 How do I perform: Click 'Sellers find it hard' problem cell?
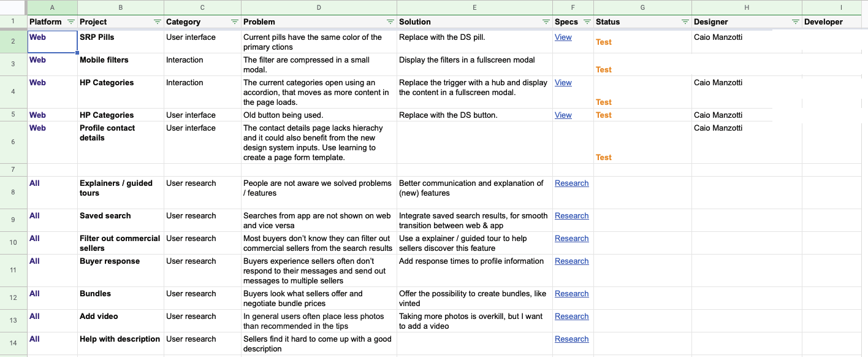pyautogui.click(x=319, y=344)
